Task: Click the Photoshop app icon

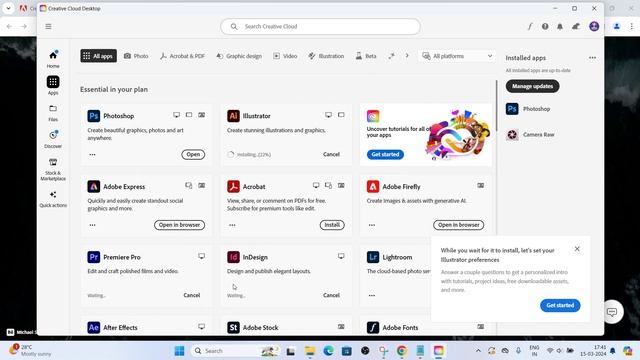Action: 93,116
